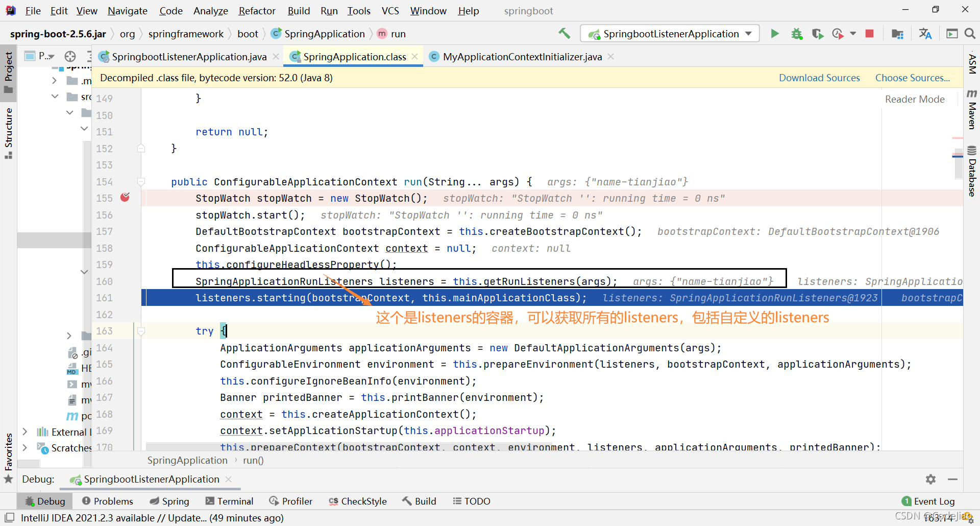Image resolution: width=980 pixels, height=526 pixels.
Task: Open the Maven tool window on right
Action: [972, 109]
